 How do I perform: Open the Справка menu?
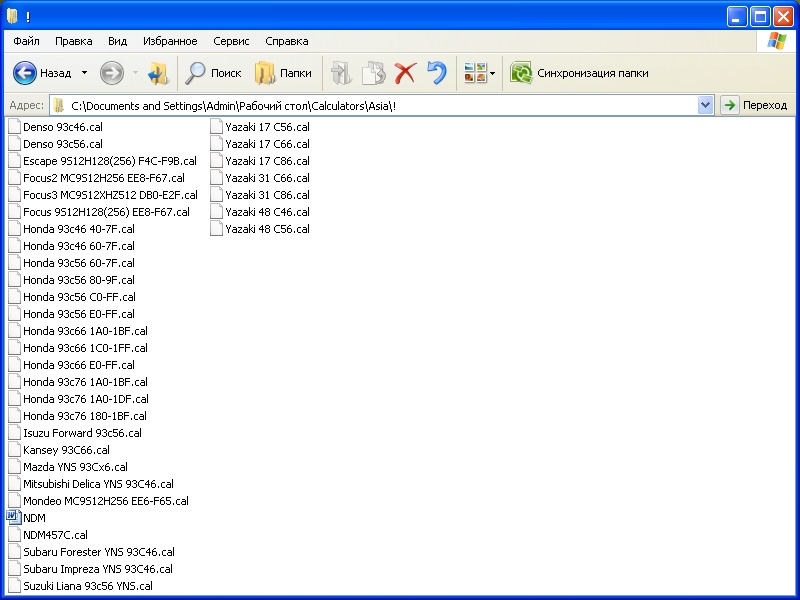(x=287, y=41)
